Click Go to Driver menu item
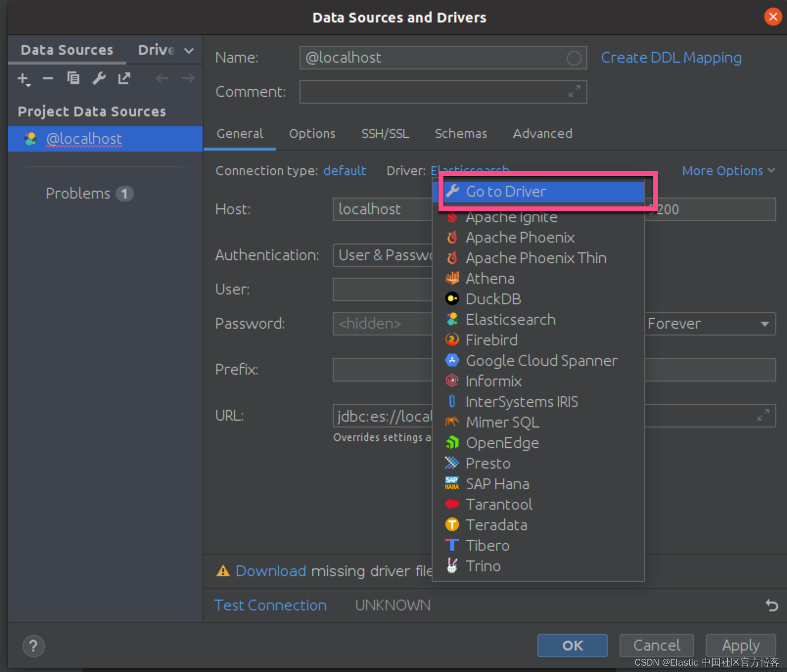This screenshot has width=787, height=672. coord(538,192)
